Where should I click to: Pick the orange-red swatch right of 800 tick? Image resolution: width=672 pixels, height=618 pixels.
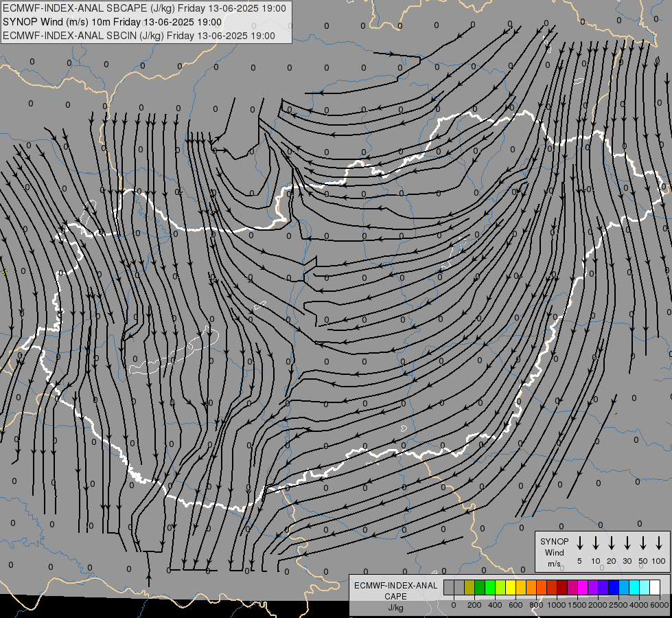[x=542, y=587]
